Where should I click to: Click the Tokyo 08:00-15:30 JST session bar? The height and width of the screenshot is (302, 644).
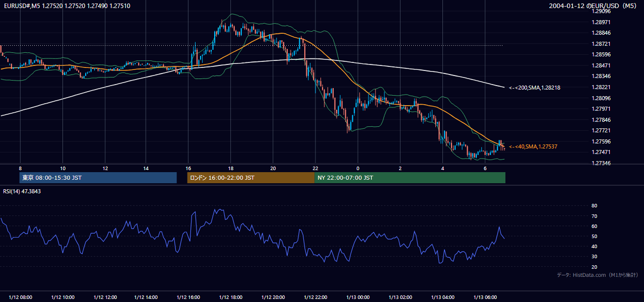pyautogui.click(x=98, y=178)
